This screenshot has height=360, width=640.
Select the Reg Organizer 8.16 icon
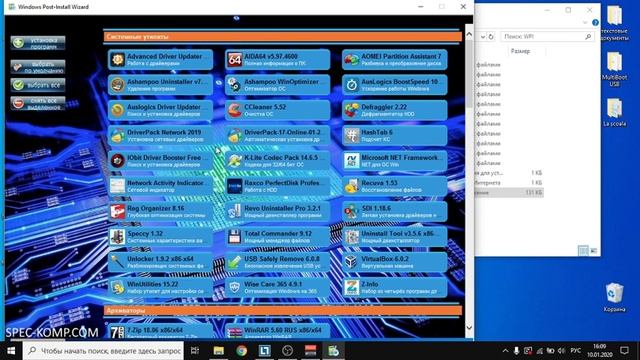(x=118, y=211)
